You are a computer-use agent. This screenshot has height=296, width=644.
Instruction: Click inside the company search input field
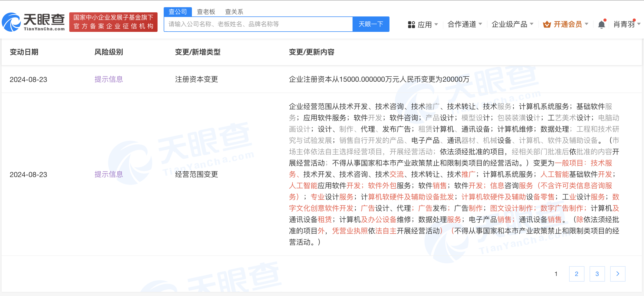click(x=257, y=24)
